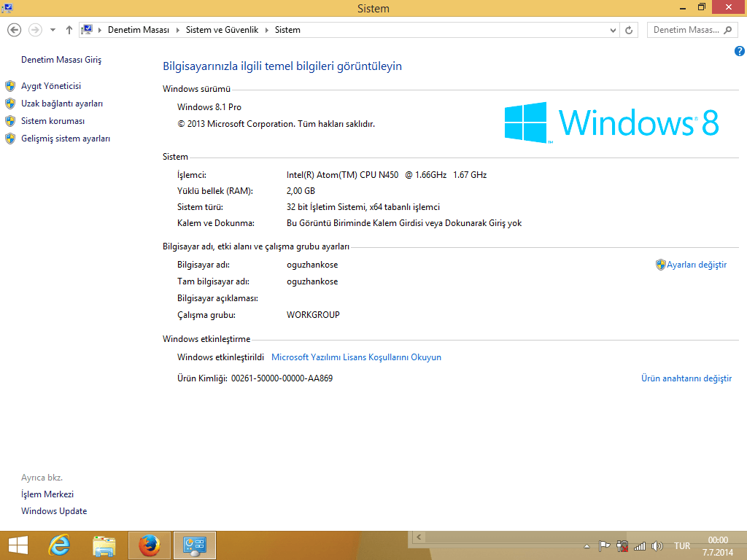The height and width of the screenshot is (560, 747).
Task: Click the power/battery tray icon
Action: 622,546
